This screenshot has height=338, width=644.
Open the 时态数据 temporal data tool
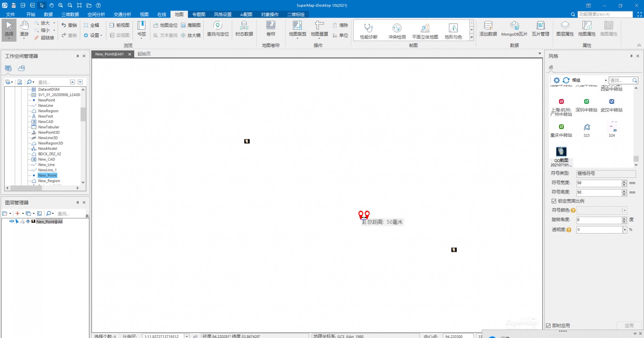244,29
